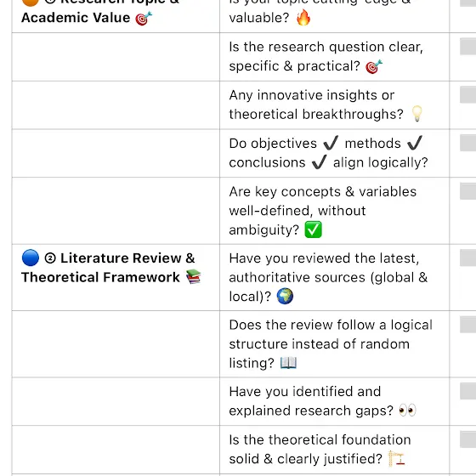Click the eyes emoji after 'research gaps?'
This screenshot has height=476, width=476.
[x=407, y=411]
